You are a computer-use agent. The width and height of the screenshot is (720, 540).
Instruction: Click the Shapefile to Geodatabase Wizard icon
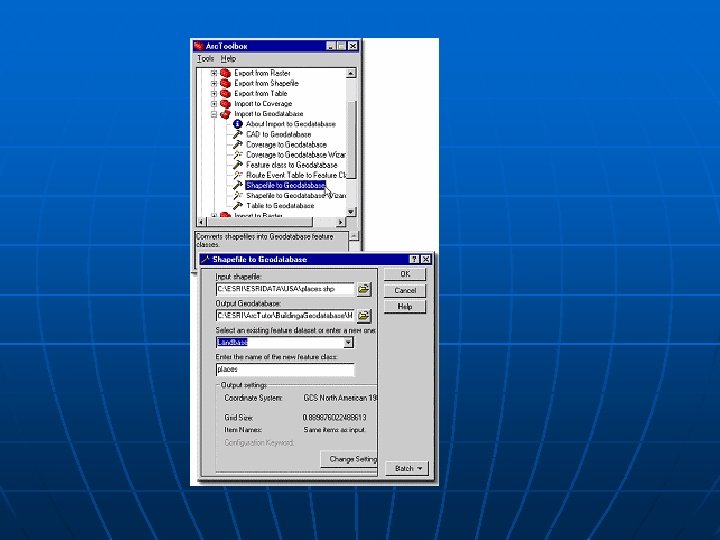coord(238,196)
